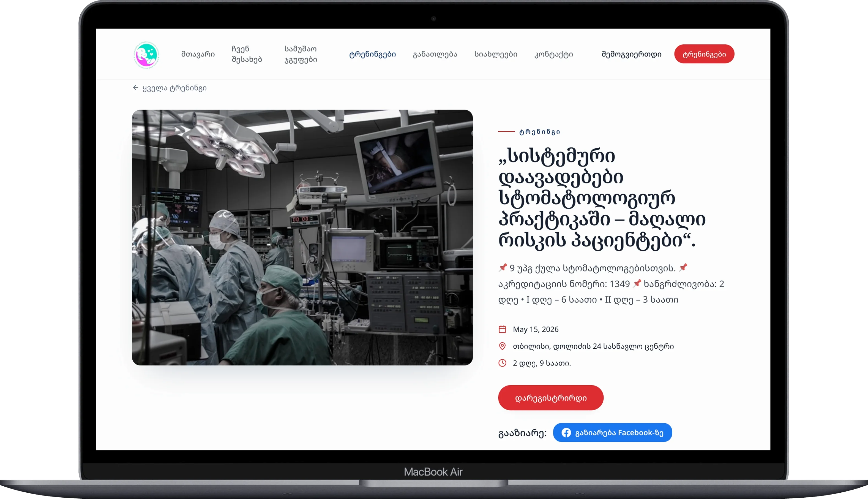Open the განათლება navigation item

click(435, 54)
